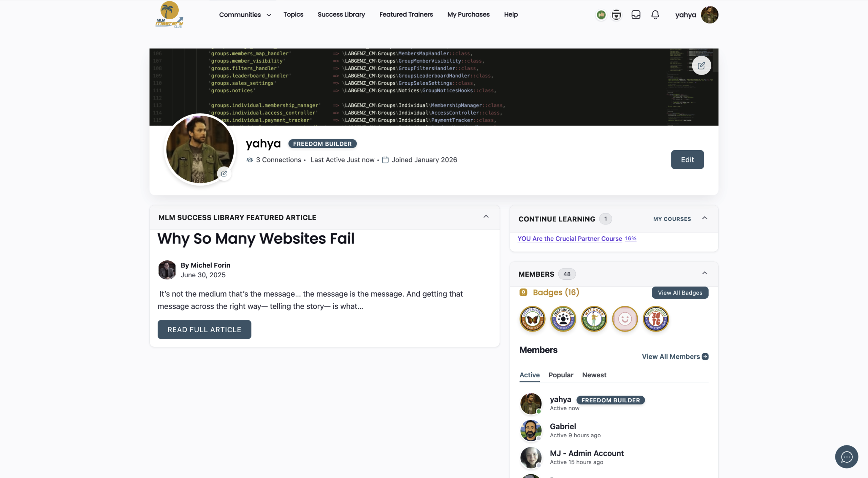Click the MLM Mastery Club logo

(169, 15)
